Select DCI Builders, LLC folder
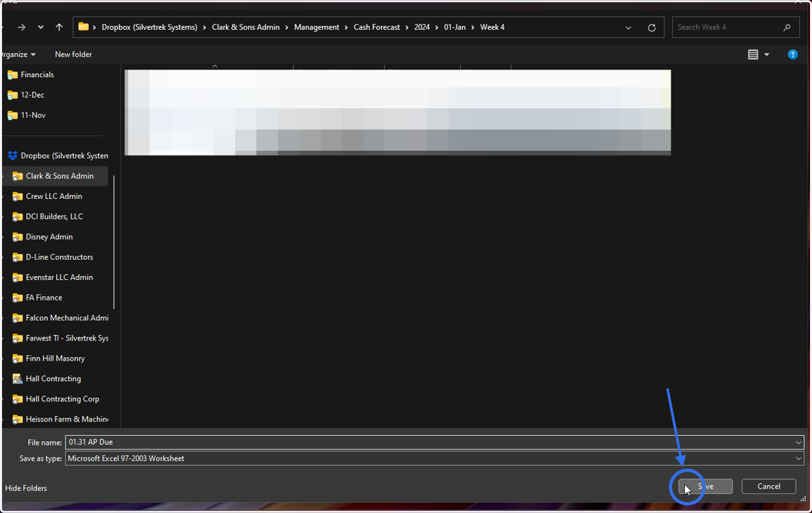The width and height of the screenshot is (812, 513). [x=55, y=217]
